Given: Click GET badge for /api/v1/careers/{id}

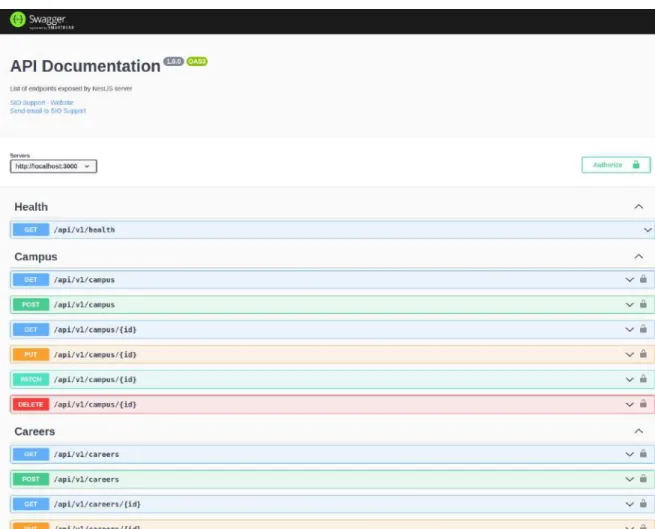Looking at the screenshot, I should tap(31, 504).
